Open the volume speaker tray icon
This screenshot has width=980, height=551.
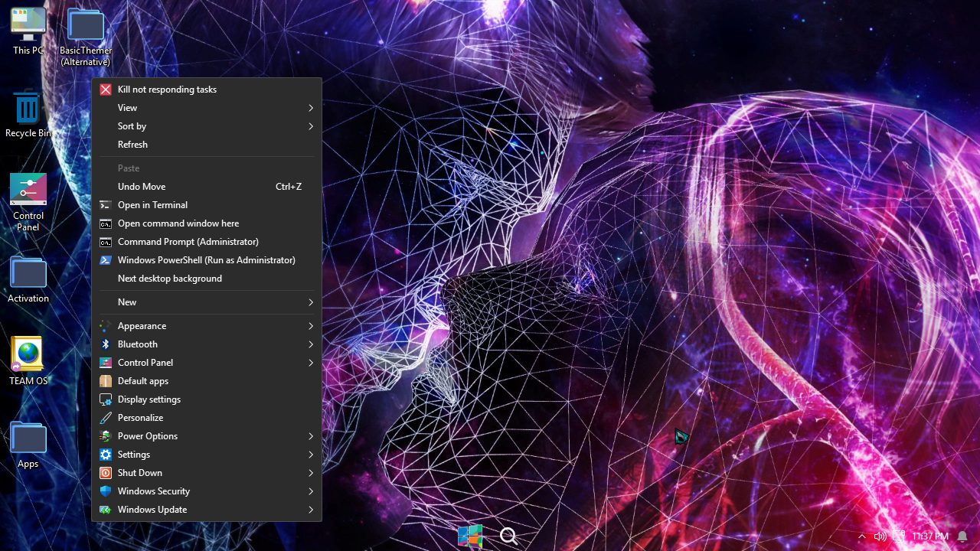tap(880, 536)
